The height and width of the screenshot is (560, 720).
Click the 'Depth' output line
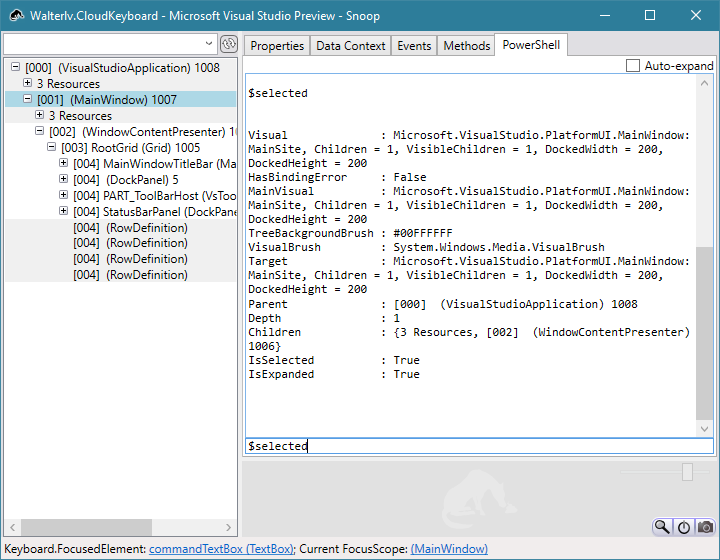pyautogui.click(x=324, y=318)
